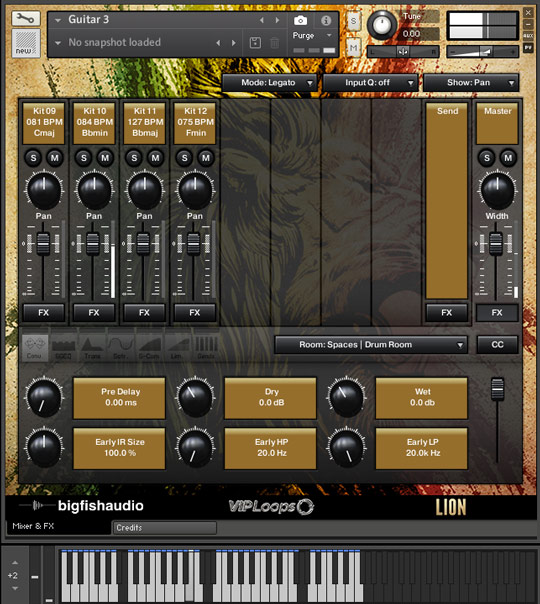Click the Kit 12 075 BPM Fmin label
Viewport: 540px width, 604px height.
195,122
